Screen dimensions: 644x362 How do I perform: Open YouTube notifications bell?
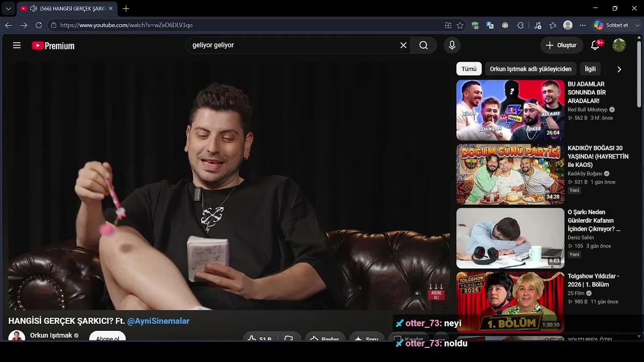595,45
